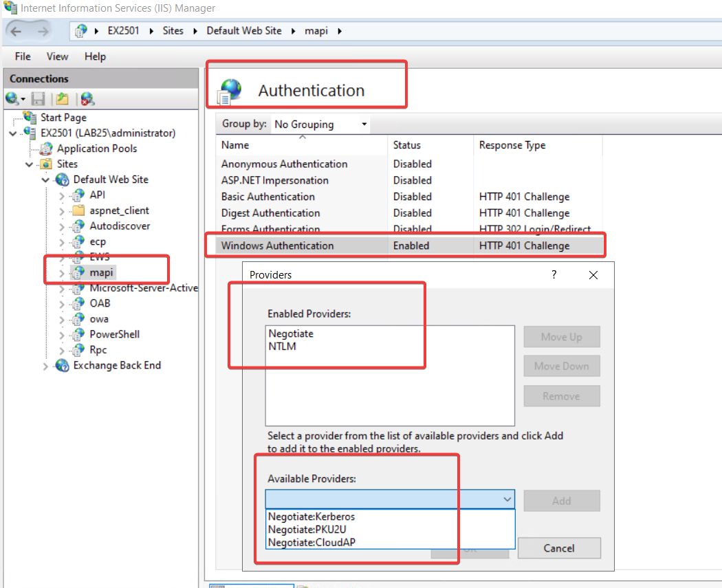The image size is (722, 588).
Task: Click the Back navigation arrow
Action: (x=16, y=32)
